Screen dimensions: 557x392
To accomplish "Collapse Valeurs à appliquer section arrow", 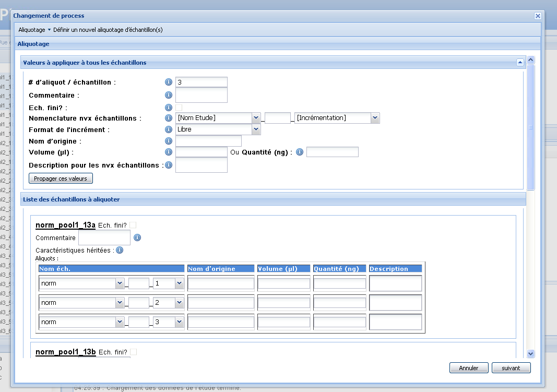I will pos(520,63).
